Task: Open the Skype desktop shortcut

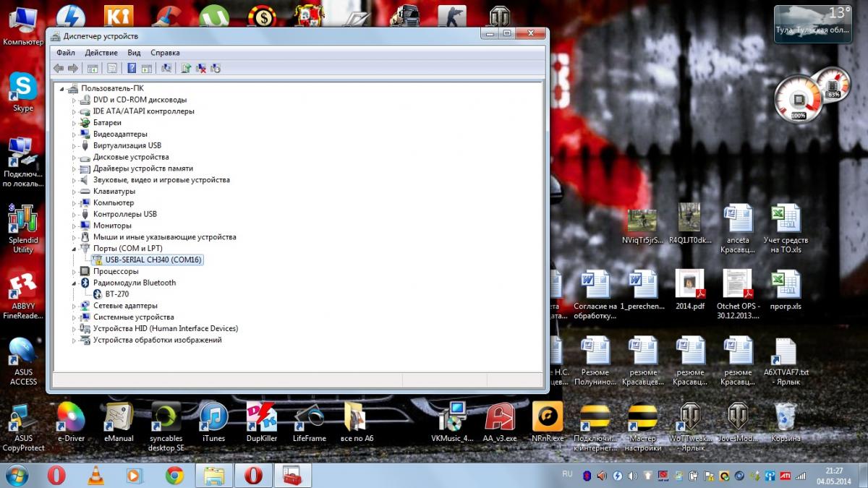Action: click(23, 93)
